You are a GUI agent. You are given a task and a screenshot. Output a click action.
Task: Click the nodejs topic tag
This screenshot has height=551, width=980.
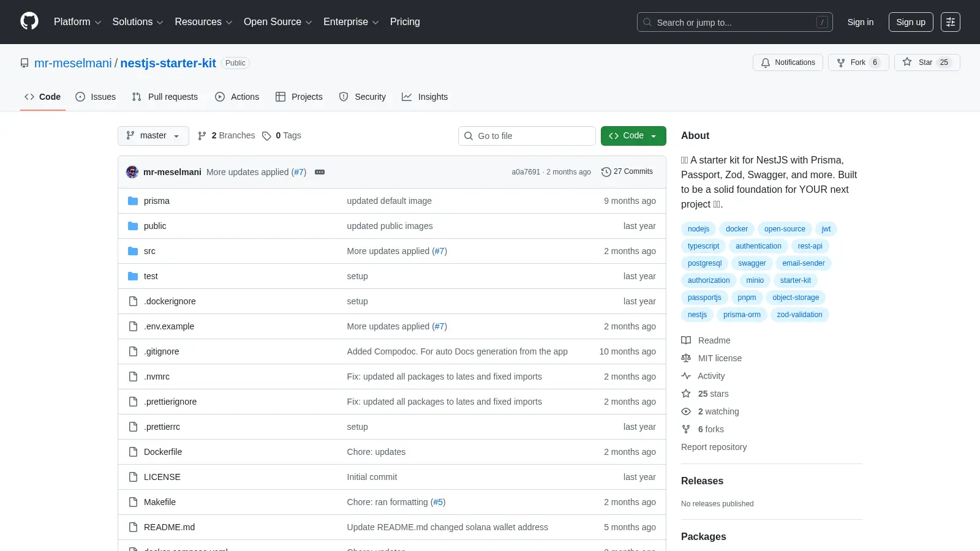[698, 229]
